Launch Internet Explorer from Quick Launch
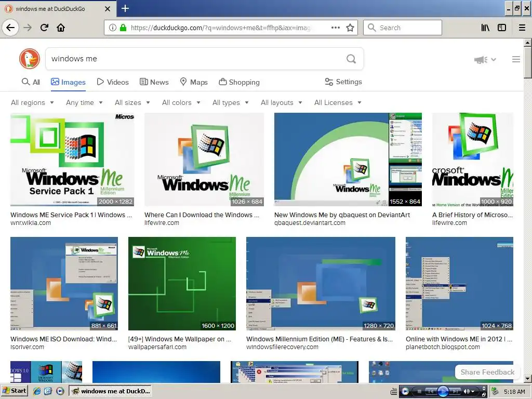The image size is (532, 399). pos(37,391)
